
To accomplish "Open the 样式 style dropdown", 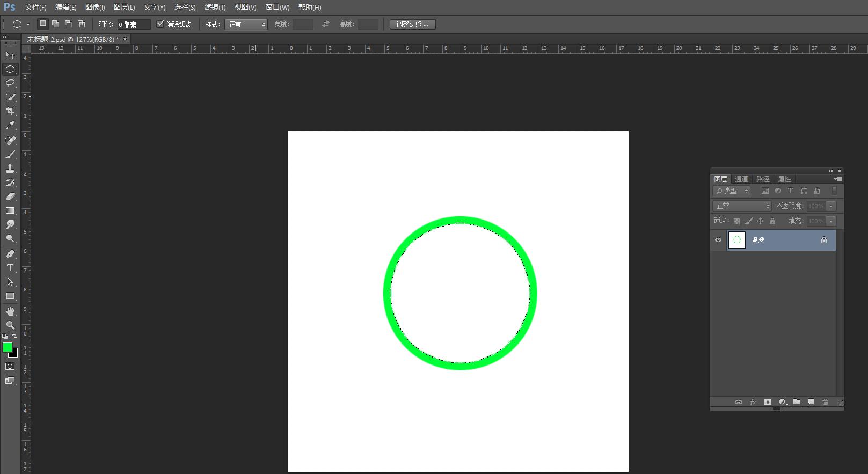I will (246, 24).
